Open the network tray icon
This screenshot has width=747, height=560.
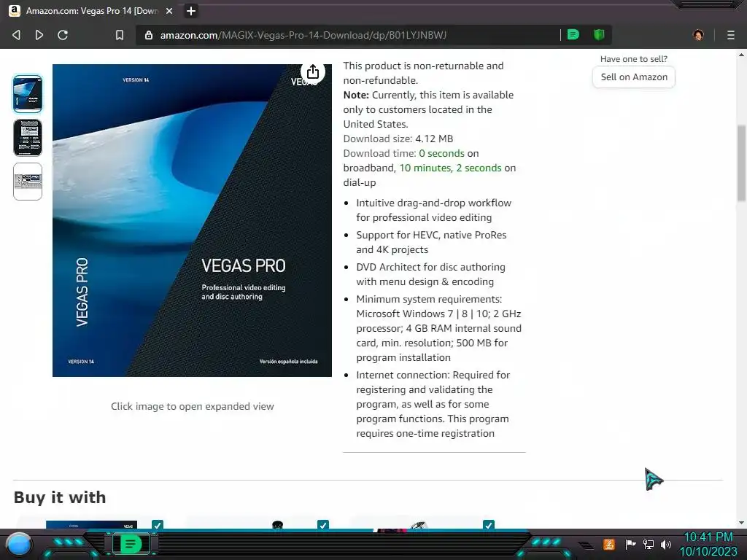[x=649, y=544]
